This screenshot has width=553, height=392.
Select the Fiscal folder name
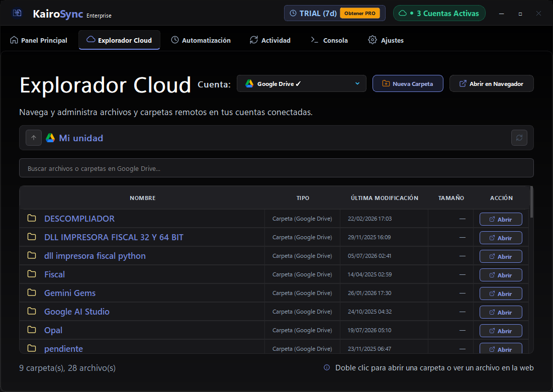click(54, 274)
